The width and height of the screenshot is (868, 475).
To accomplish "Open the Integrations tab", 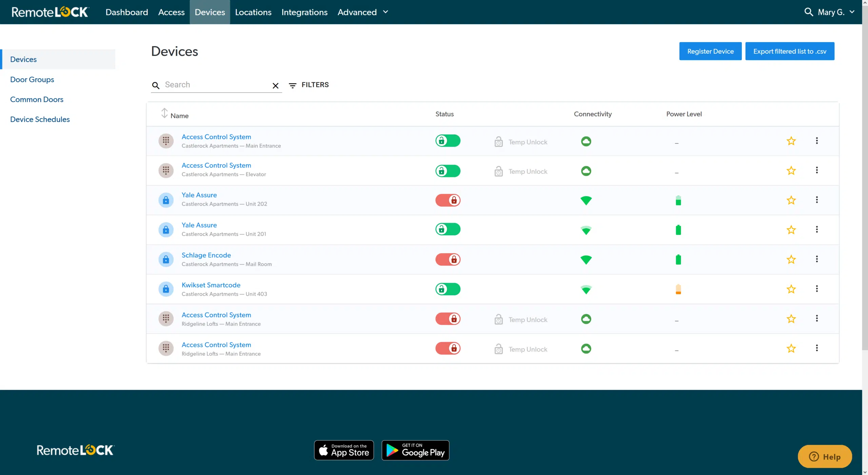I will tap(304, 12).
